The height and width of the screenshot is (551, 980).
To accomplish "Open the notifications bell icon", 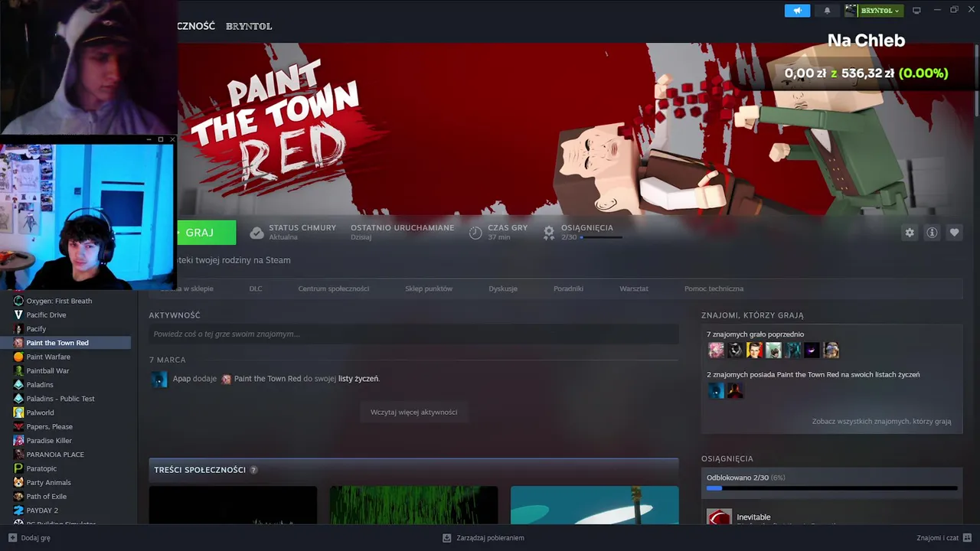I will coord(827,11).
